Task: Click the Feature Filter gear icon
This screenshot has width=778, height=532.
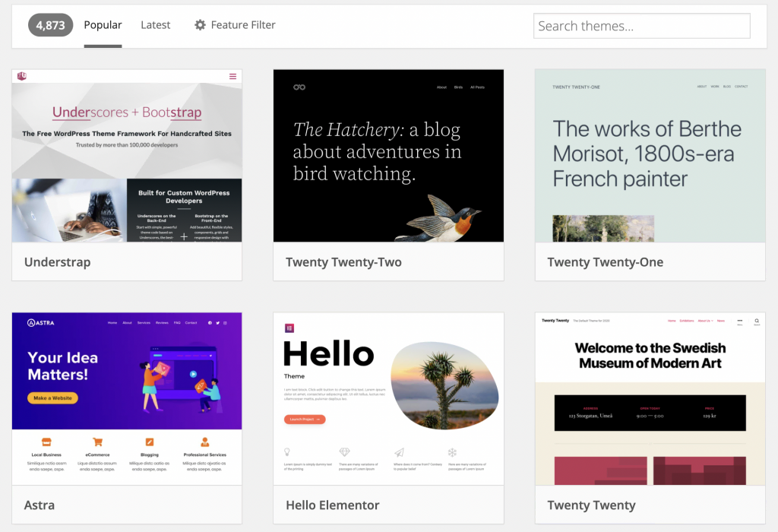Action: point(200,25)
